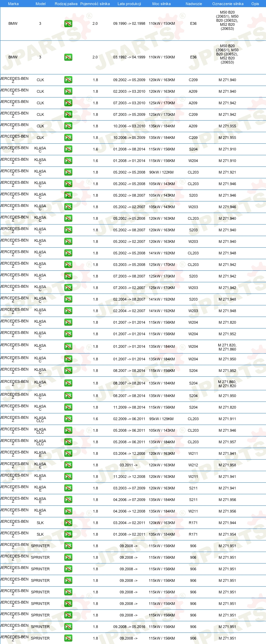266x644 pixels.
Task: Click petrol icon in CLK A209 M 271.942 row
Action: 68,103
